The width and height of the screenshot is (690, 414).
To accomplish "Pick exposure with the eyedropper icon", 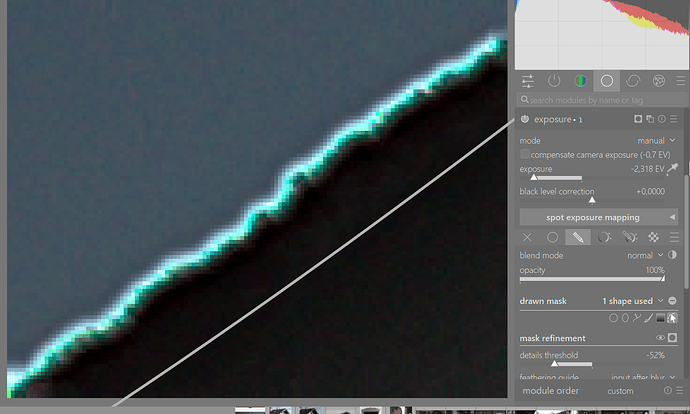I will tap(673, 169).
